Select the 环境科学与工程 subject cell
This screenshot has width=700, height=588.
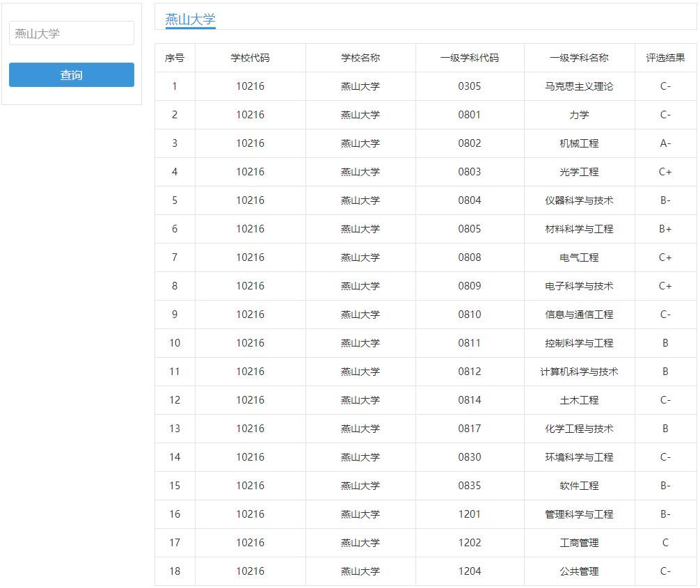[x=579, y=458]
